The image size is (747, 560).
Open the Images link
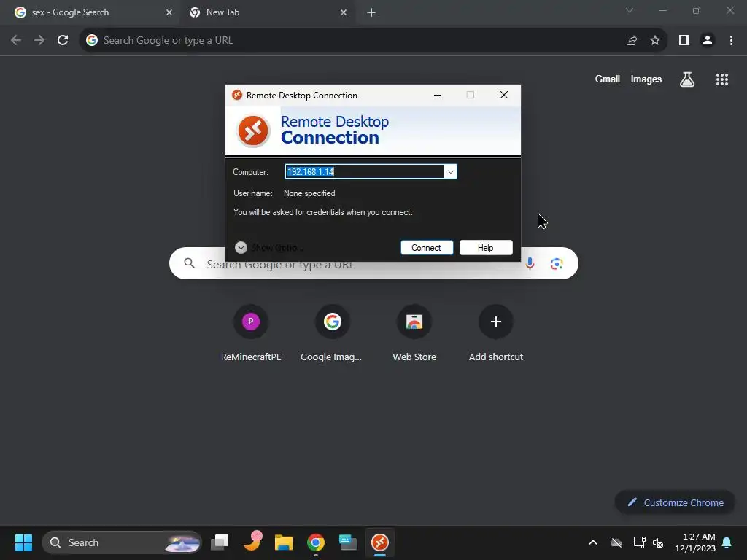coord(646,79)
